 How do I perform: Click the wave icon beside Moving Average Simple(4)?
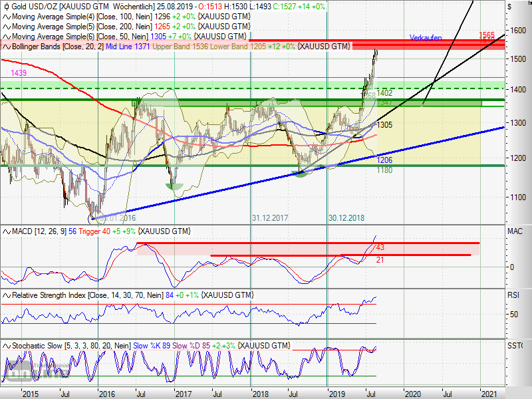[x=7, y=17]
